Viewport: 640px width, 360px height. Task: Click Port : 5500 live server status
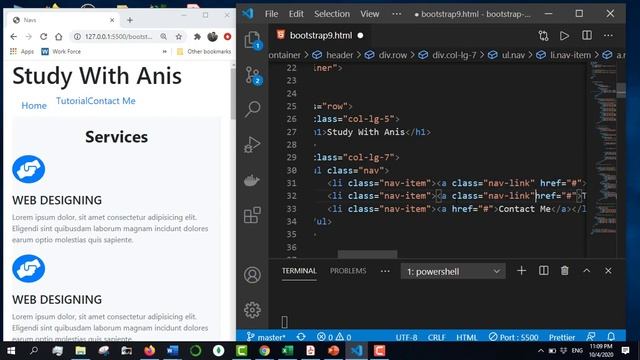click(513, 337)
